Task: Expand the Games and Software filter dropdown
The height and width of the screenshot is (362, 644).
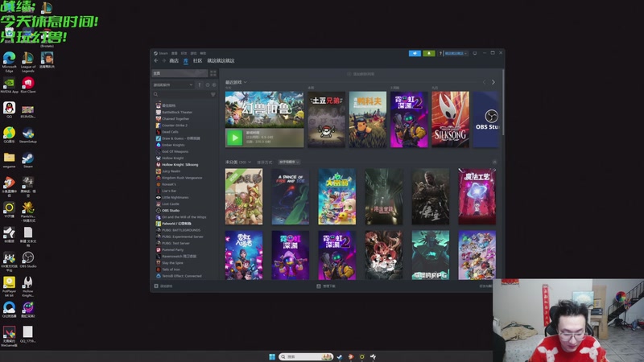Action: coord(172,85)
